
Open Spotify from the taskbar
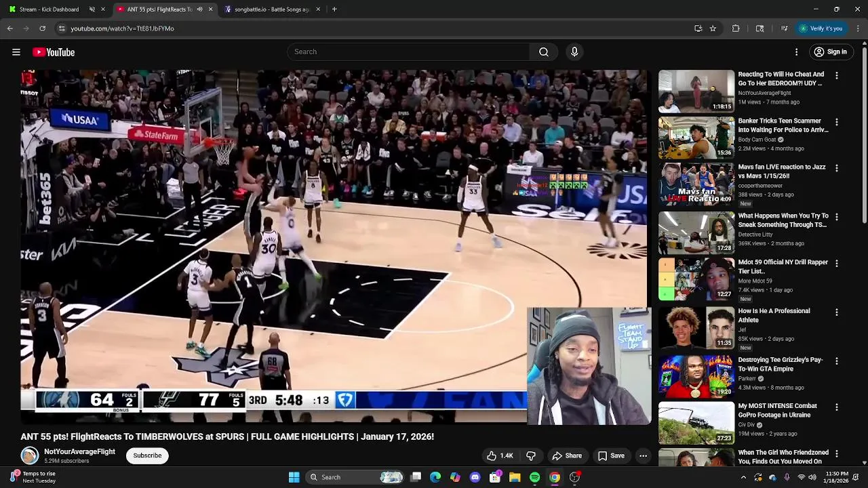pos(534,477)
